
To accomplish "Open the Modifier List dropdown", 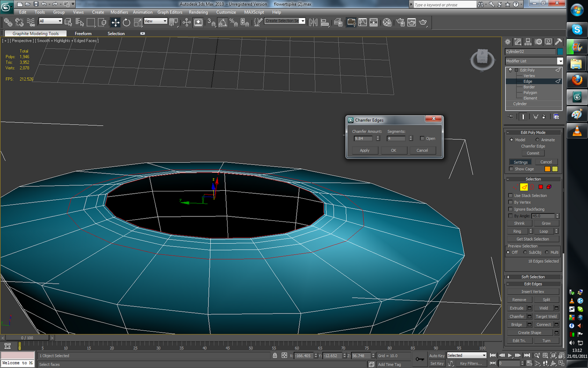I will [560, 61].
